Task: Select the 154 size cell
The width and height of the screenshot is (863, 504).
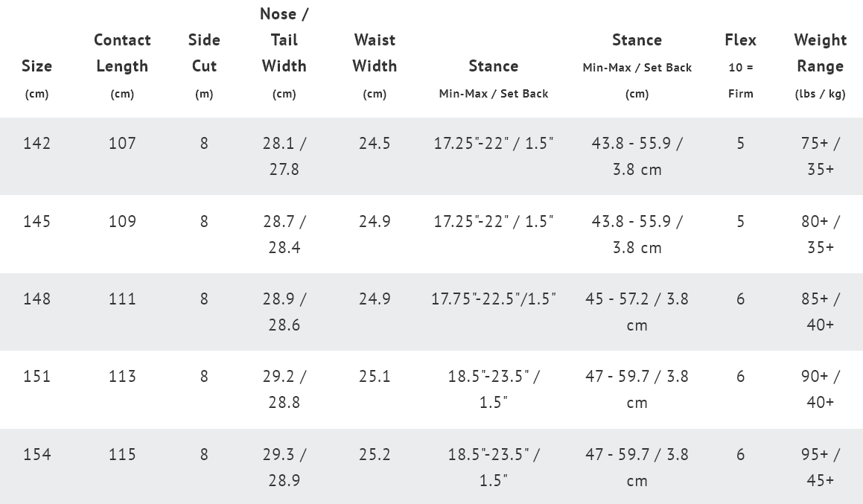Action: pos(36,454)
